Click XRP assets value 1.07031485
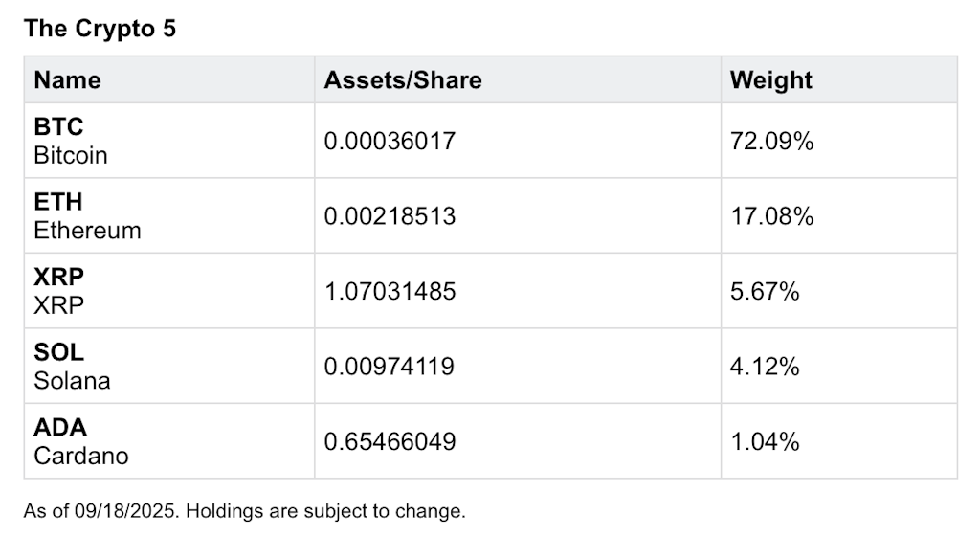Image resolution: width=980 pixels, height=536 pixels. pyautogui.click(x=390, y=291)
